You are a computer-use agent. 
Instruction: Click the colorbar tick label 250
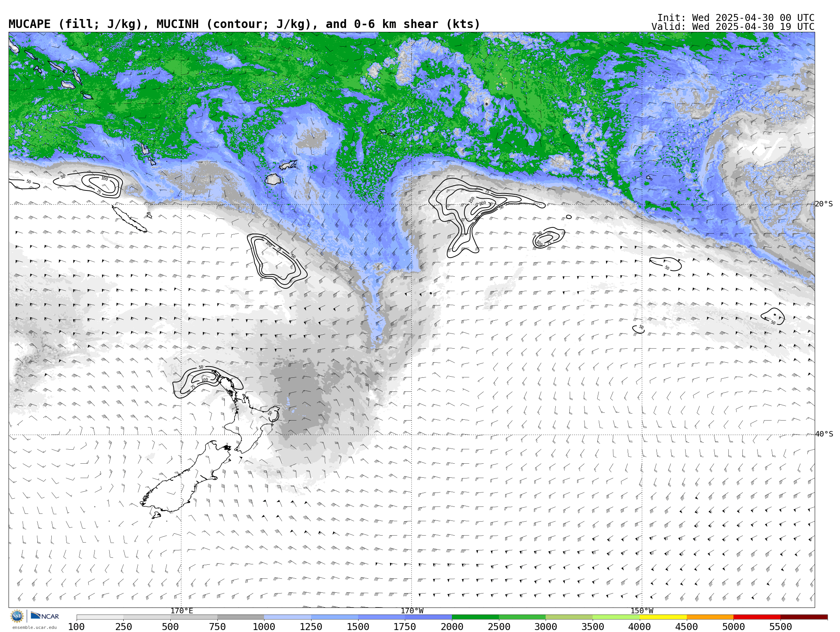tap(124, 627)
